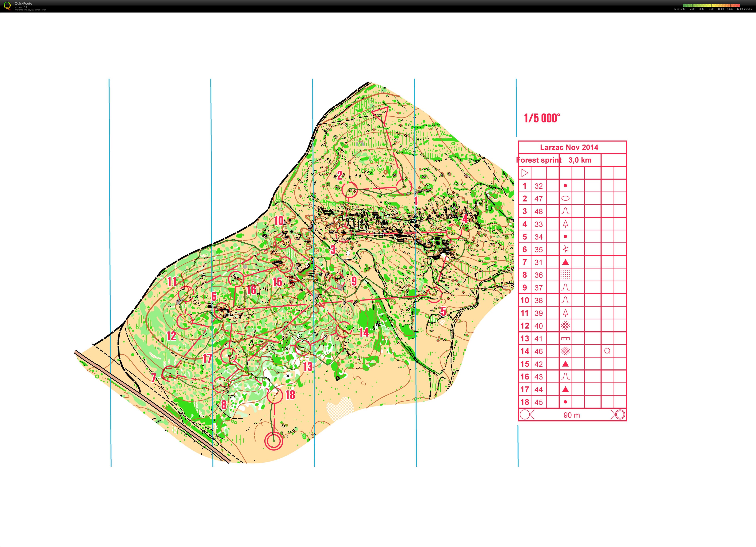Click the 3,0 km course length
This screenshot has height=547, width=756.
(x=580, y=160)
